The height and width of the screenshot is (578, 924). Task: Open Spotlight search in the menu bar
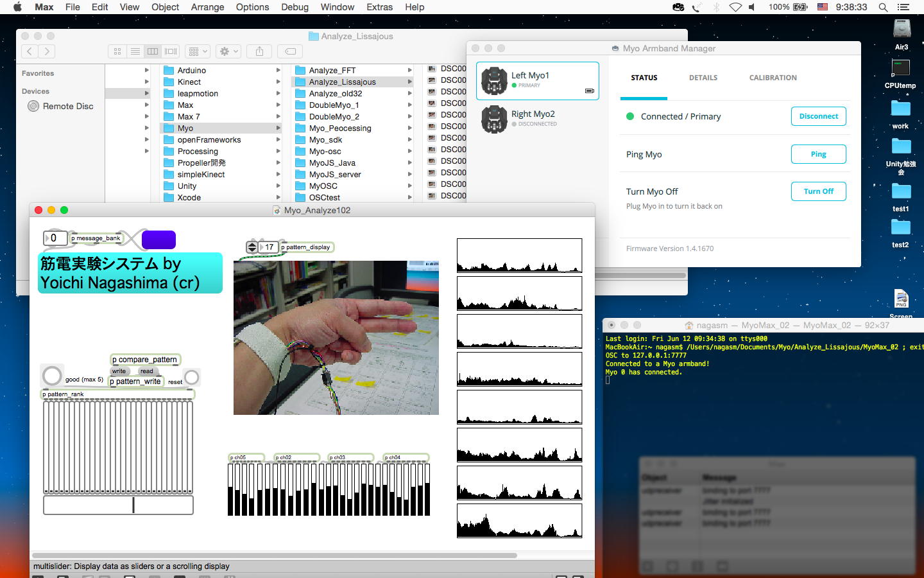(x=883, y=7)
